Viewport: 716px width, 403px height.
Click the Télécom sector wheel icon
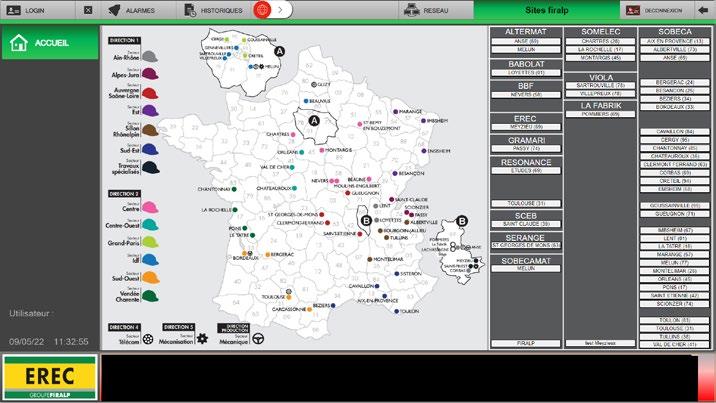(147, 339)
